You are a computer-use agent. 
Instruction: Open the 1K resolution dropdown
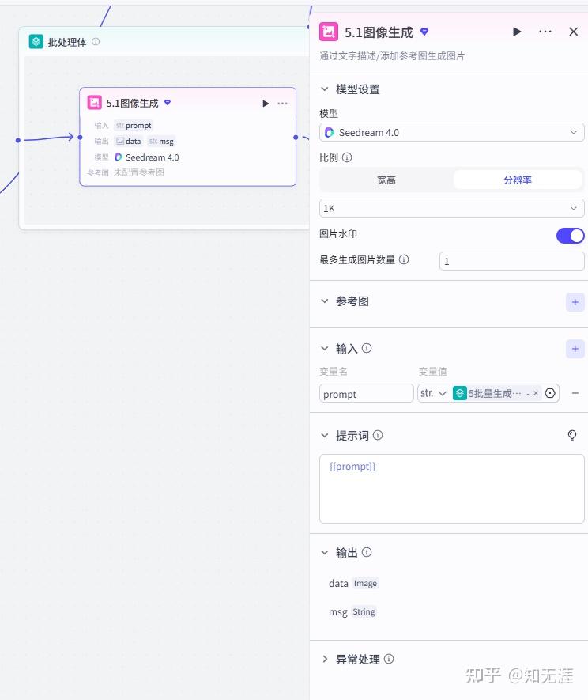(x=451, y=209)
